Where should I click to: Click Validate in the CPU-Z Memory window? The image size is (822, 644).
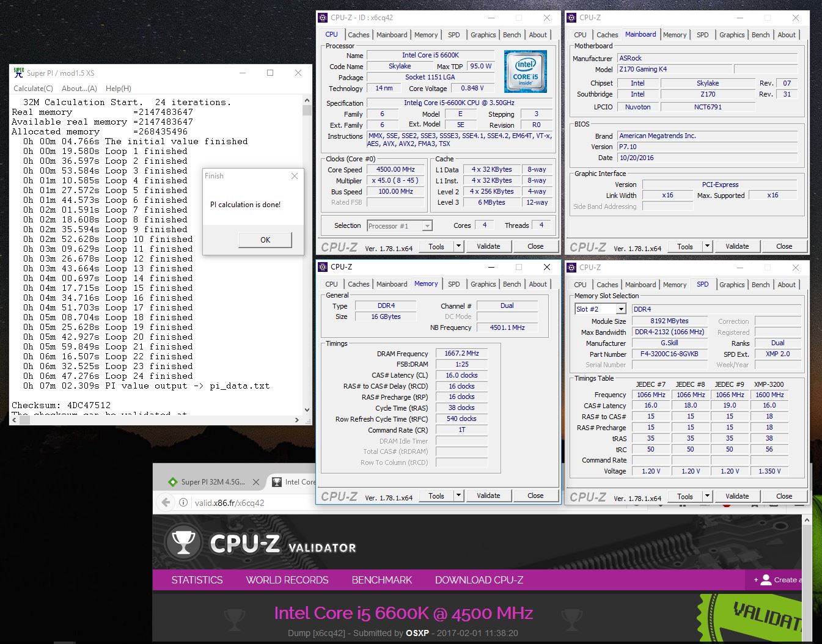click(488, 496)
